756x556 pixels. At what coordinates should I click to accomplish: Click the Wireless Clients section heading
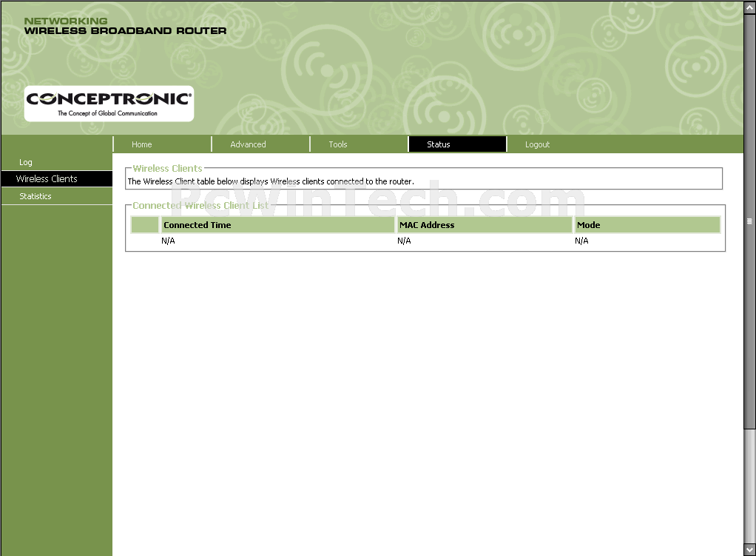[x=167, y=169]
